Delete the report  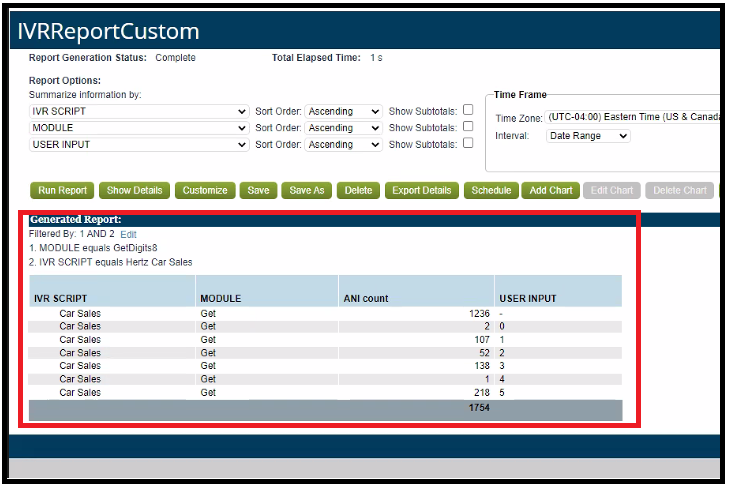[x=358, y=191]
